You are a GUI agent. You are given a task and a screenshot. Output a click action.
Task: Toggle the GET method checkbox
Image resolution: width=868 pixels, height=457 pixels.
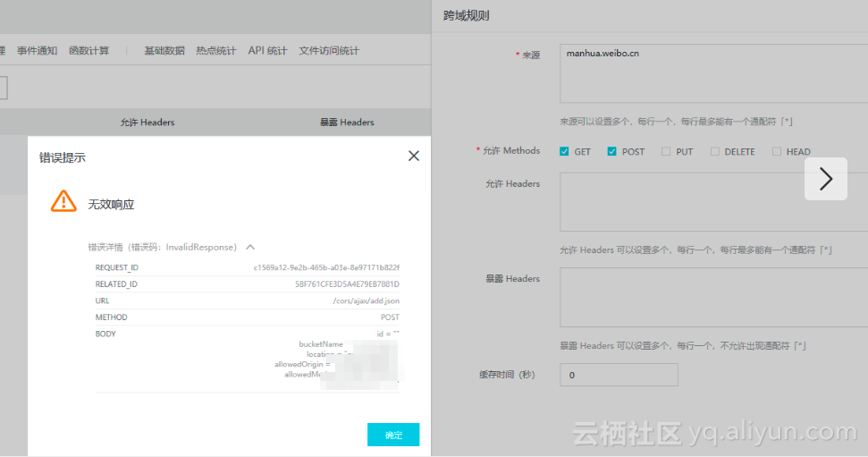tap(564, 151)
